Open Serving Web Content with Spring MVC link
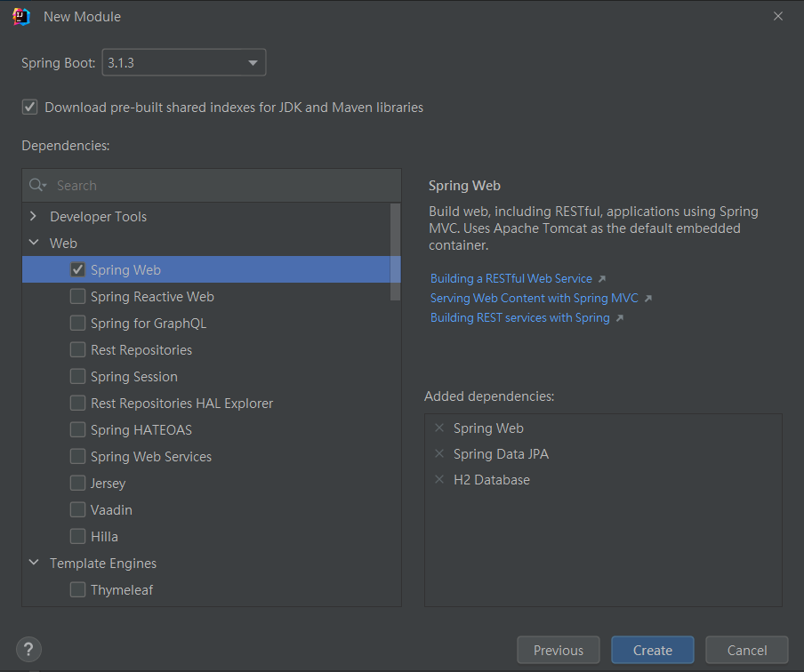This screenshot has height=672, width=804. click(x=534, y=298)
